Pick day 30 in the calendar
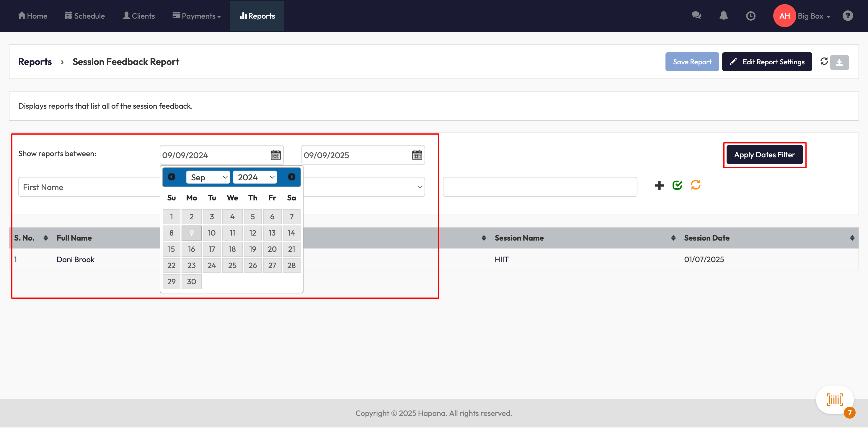This screenshot has width=868, height=428. (x=191, y=281)
